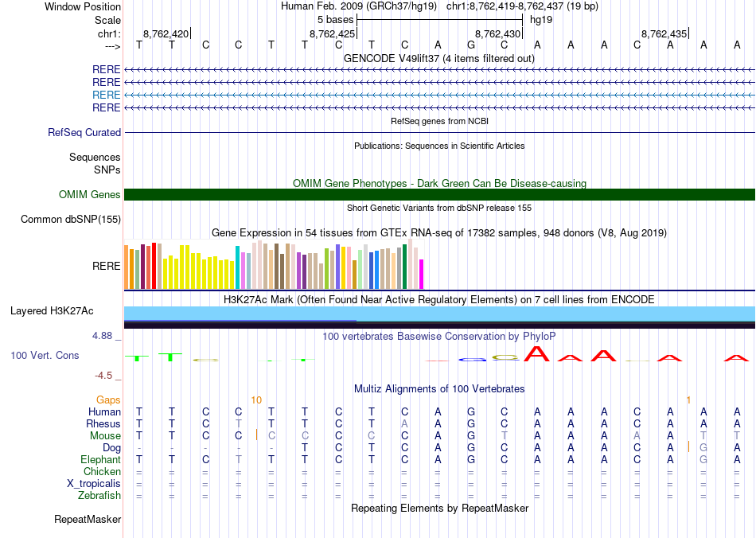Open Multiz Alignments of 100 Vertebrates title

click(439, 388)
